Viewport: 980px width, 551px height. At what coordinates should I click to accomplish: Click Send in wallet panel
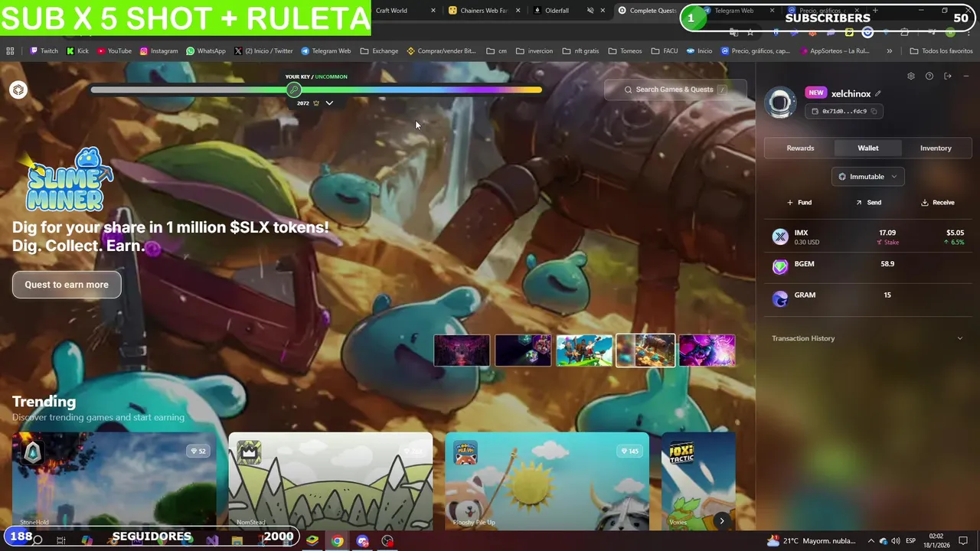pyautogui.click(x=868, y=203)
